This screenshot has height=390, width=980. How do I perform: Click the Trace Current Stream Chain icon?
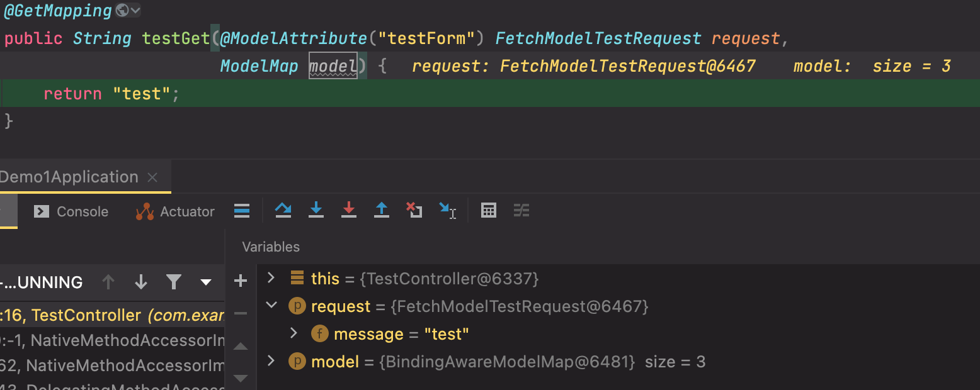click(x=521, y=211)
